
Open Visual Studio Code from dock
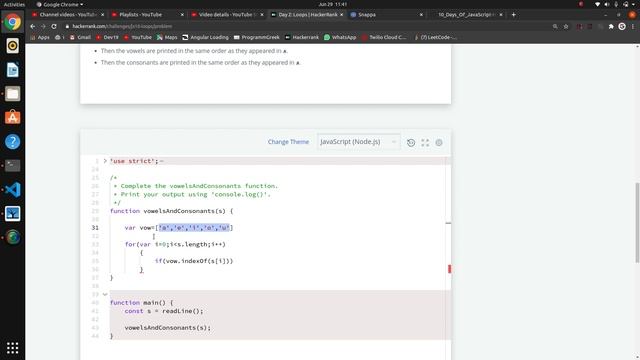(12, 190)
